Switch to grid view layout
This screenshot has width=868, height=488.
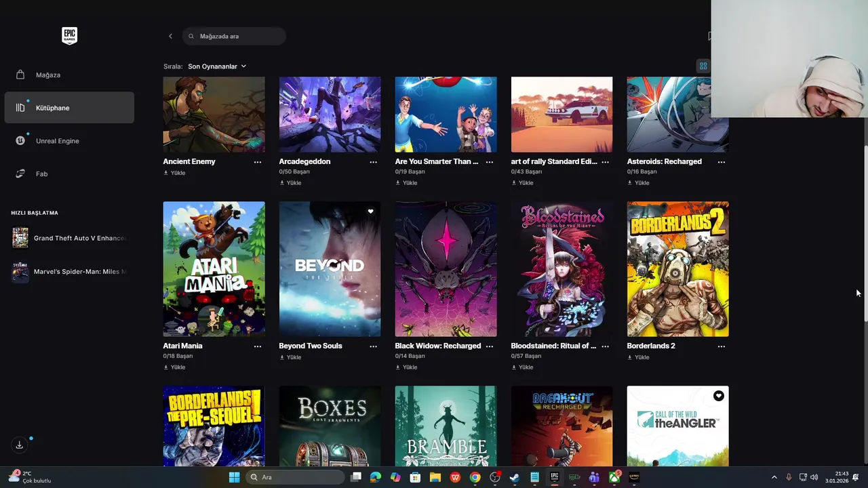pyautogui.click(x=703, y=66)
